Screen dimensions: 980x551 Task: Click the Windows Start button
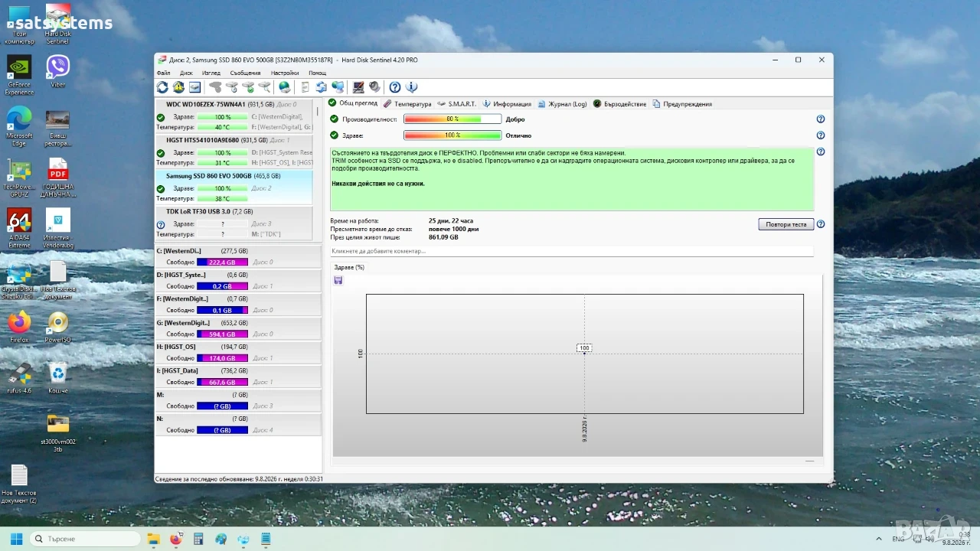(x=16, y=539)
